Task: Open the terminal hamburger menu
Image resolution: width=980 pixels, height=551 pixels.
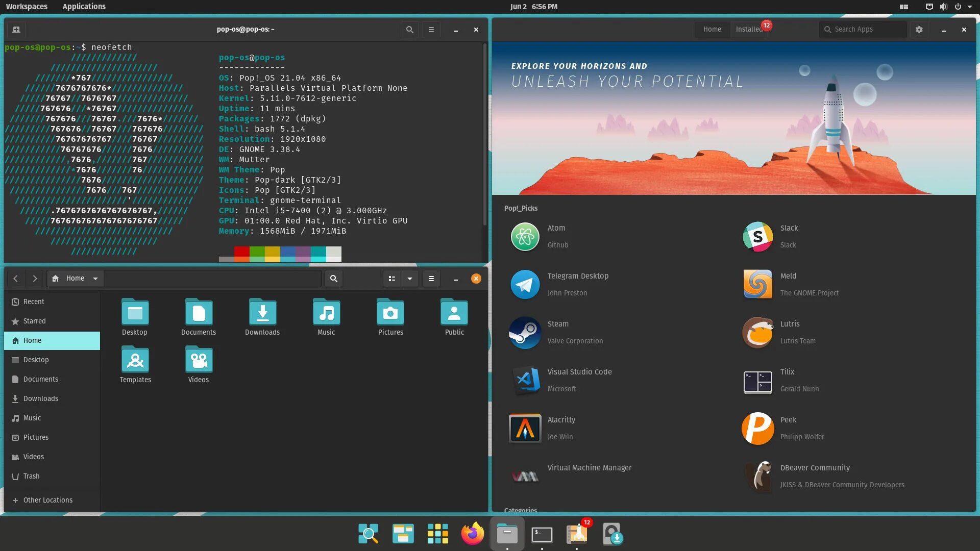Action: [431, 30]
